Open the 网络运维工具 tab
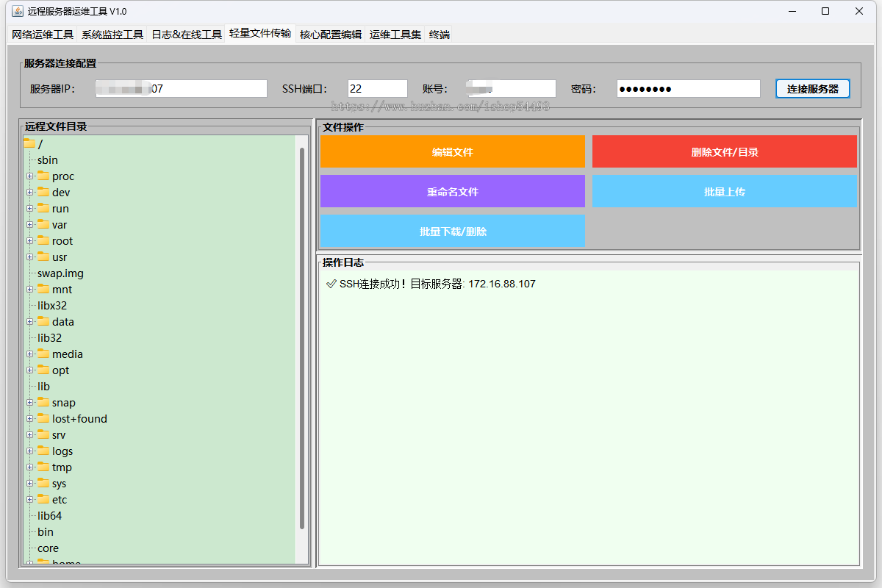 [x=43, y=35]
